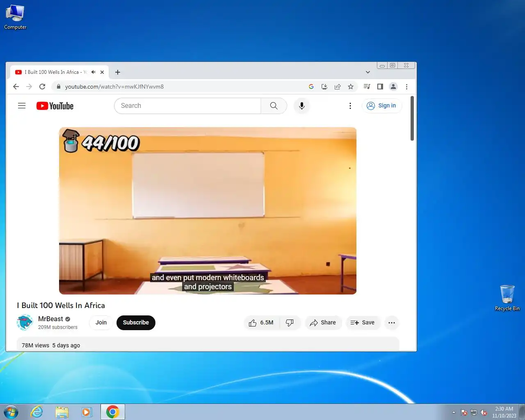
Task: Mute the tab via speaker icon
Action: point(94,72)
